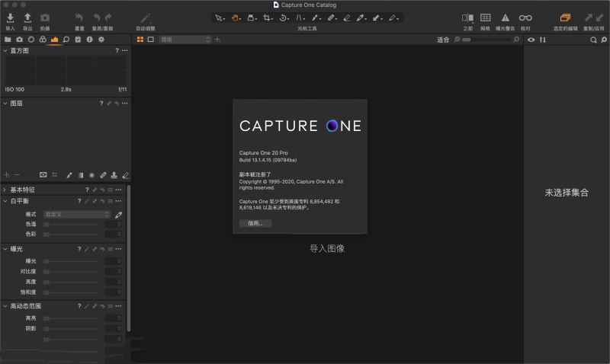Toggle the layer mask visibility eye icon
Screen dimensions: 610x364
pyautogui.click(x=43, y=175)
